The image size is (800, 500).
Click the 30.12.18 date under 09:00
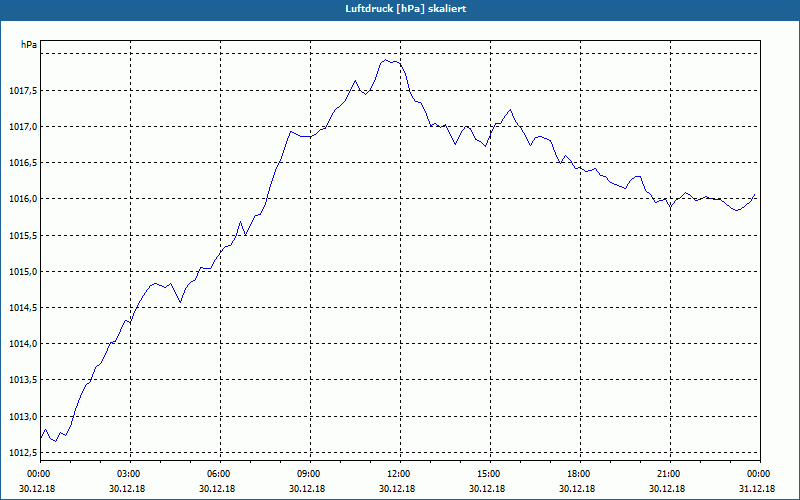click(307, 488)
